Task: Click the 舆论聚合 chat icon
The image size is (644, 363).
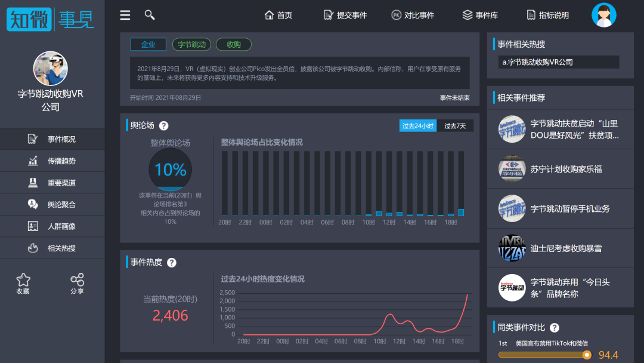Action: point(32,204)
